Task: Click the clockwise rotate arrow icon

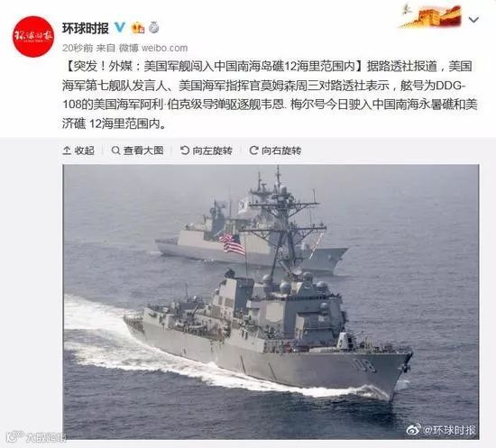Action: coord(253,151)
